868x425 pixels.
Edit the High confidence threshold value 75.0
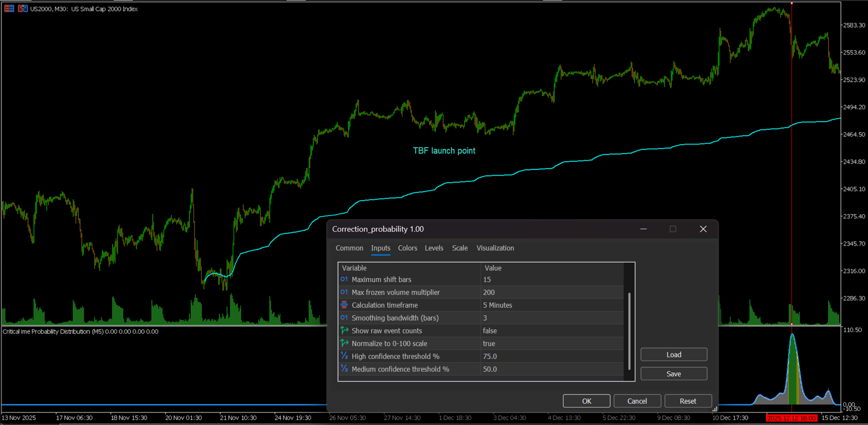pyautogui.click(x=552, y=356)
